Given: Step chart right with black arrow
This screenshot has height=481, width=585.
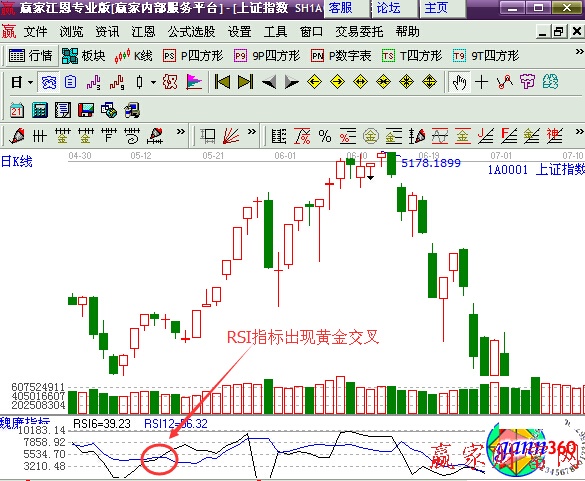Looking at the screenshot, I should coord(291,82).
